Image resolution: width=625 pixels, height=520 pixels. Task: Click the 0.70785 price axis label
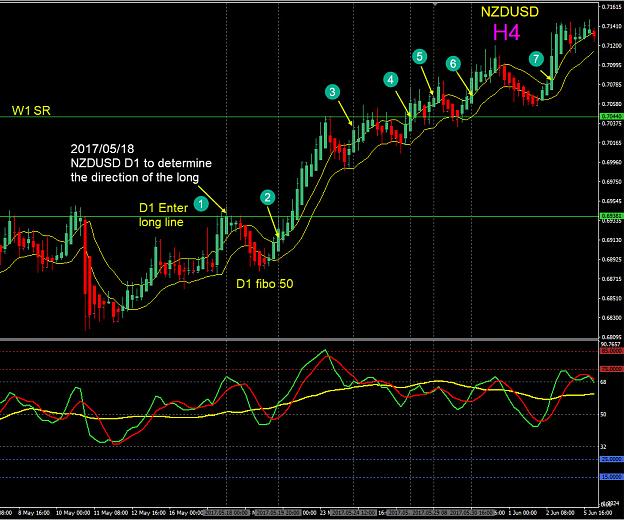(611, 84)
